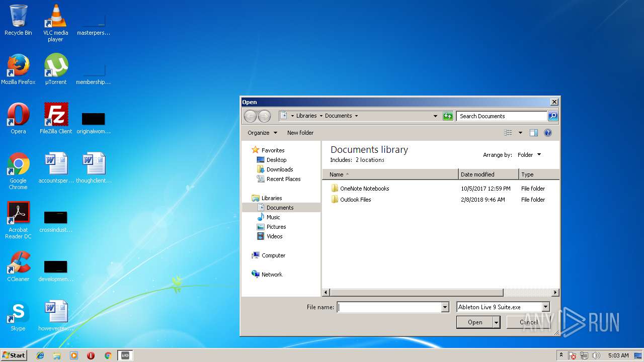Viewport: 644px width, 362px height.
Task: Click the search magnifier button
Action: pyautogui.click(x=553, y=116)
